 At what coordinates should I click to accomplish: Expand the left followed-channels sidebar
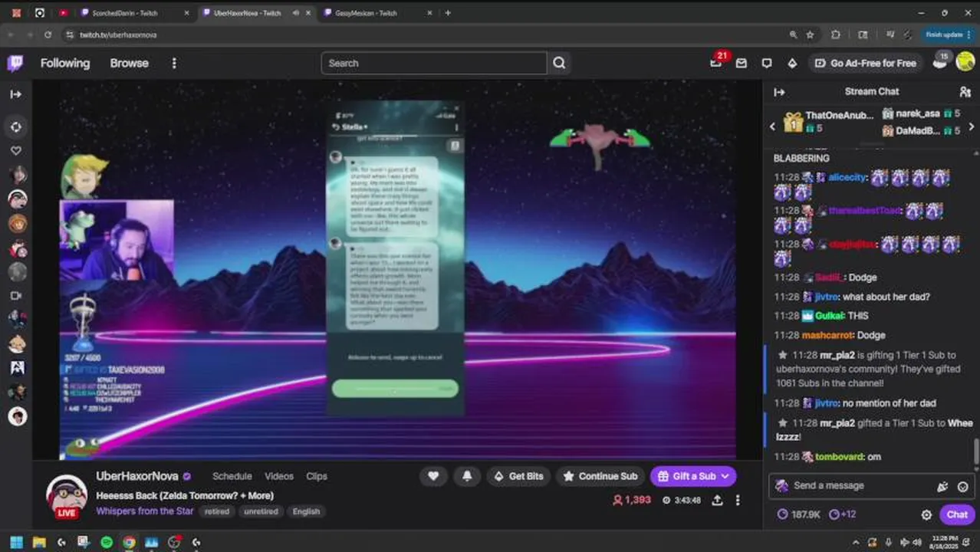click(x=15, y=94)
